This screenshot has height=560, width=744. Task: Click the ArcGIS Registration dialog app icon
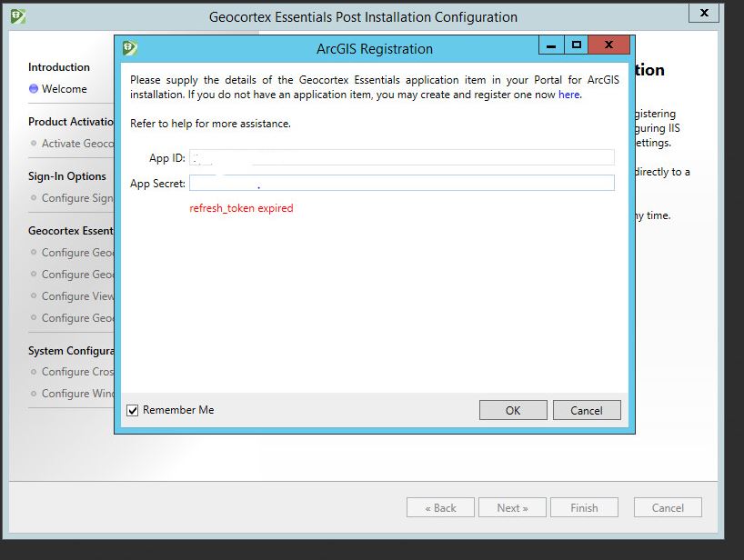coord(129,47)
